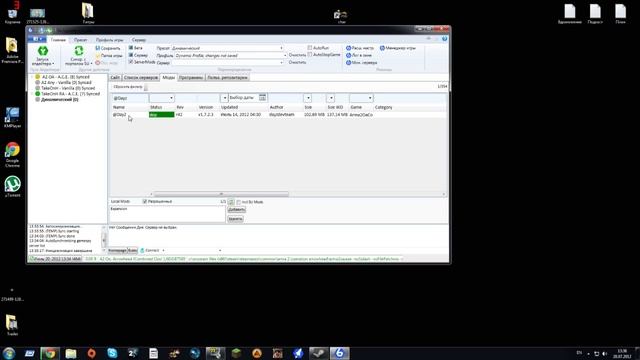Open the filter dropdown before date selector
Viewport: 640px width, 360px height.
224,98
